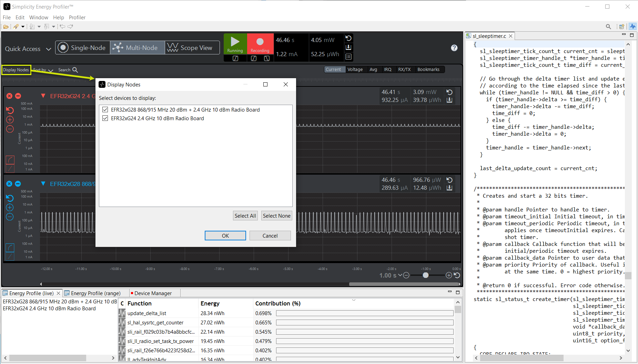Click the zoom-out timeline minus icon
The image size is (638, 364).
click(406, 275)
